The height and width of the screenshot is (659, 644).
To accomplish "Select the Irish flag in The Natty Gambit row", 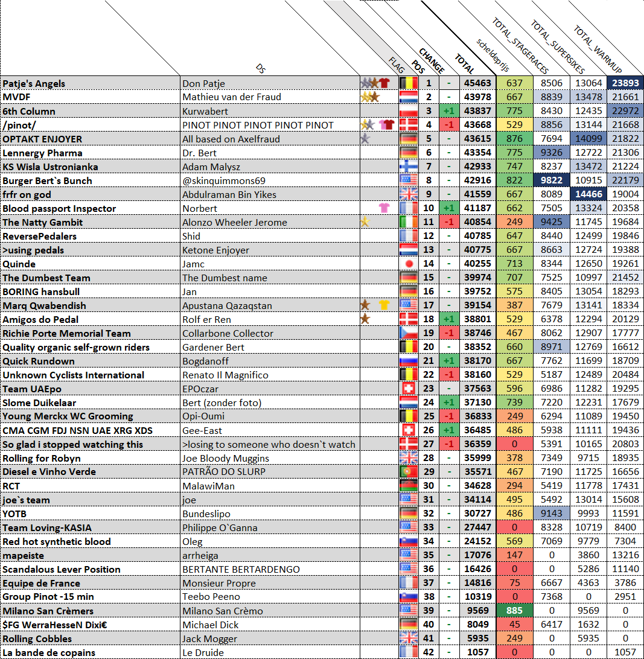I will (x=408, y=221).
